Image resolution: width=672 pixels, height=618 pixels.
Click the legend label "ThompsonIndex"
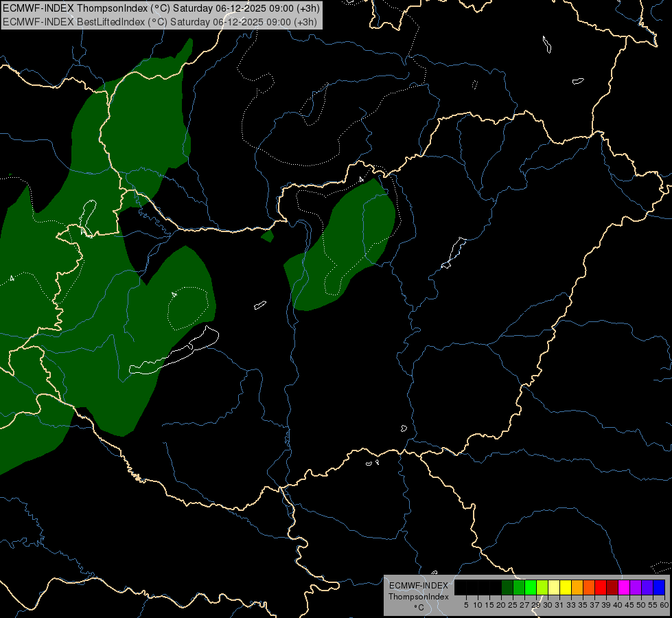419,597
